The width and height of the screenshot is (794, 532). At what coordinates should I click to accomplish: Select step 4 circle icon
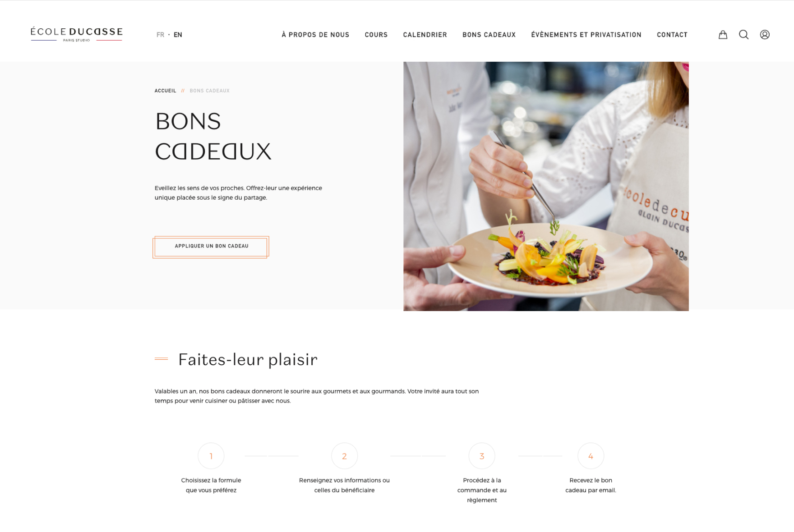591,456
